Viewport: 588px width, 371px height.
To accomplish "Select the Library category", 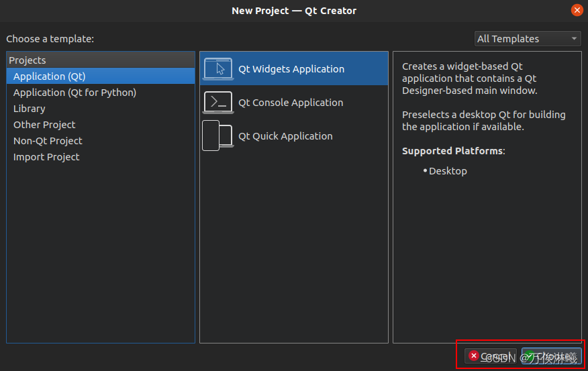I will [101, 108].
